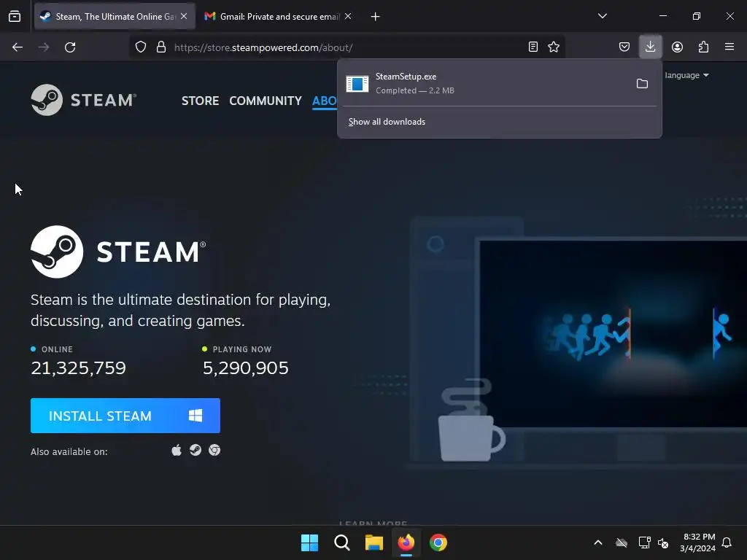The image size is (747, 560).
Task: Open the downloaded SteamSetup.exe file
Action: [x=485, y=83]
